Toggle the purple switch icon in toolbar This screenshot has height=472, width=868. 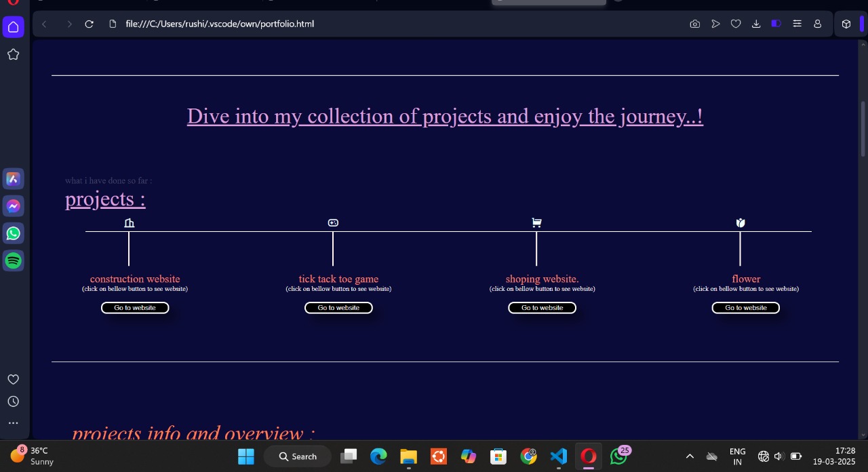776,24
